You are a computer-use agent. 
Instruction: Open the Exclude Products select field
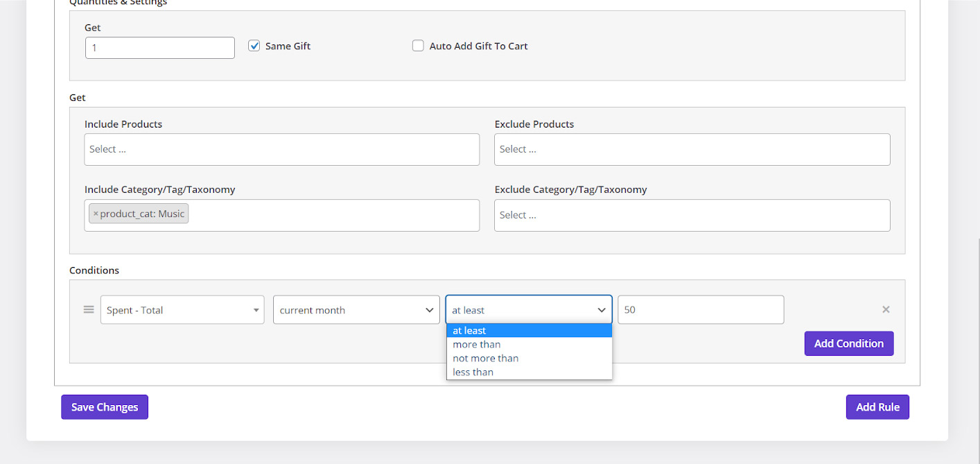click(x=692, y=150)
